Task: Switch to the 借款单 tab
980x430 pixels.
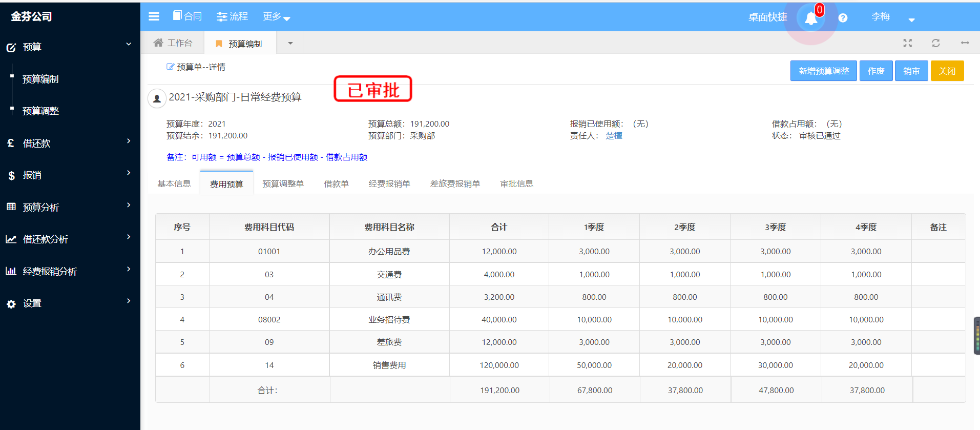Action: point(336,183)
